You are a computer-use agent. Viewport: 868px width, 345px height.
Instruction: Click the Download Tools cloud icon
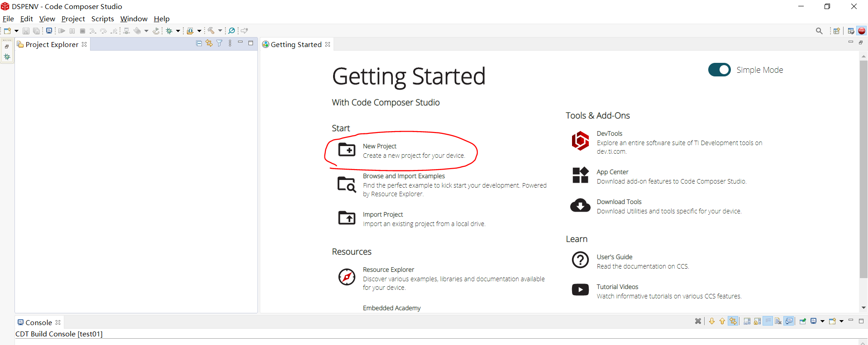[x=580, y=205]
